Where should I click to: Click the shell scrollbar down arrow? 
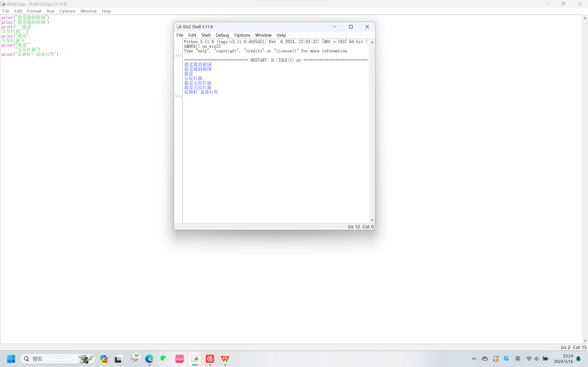pos(372,220)
